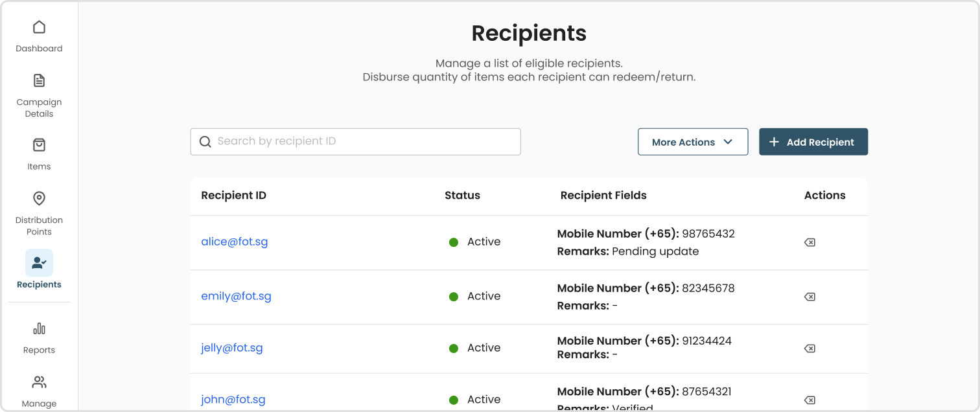Click the Recipient Fields column header
The image size is (980, 412).
603,196
